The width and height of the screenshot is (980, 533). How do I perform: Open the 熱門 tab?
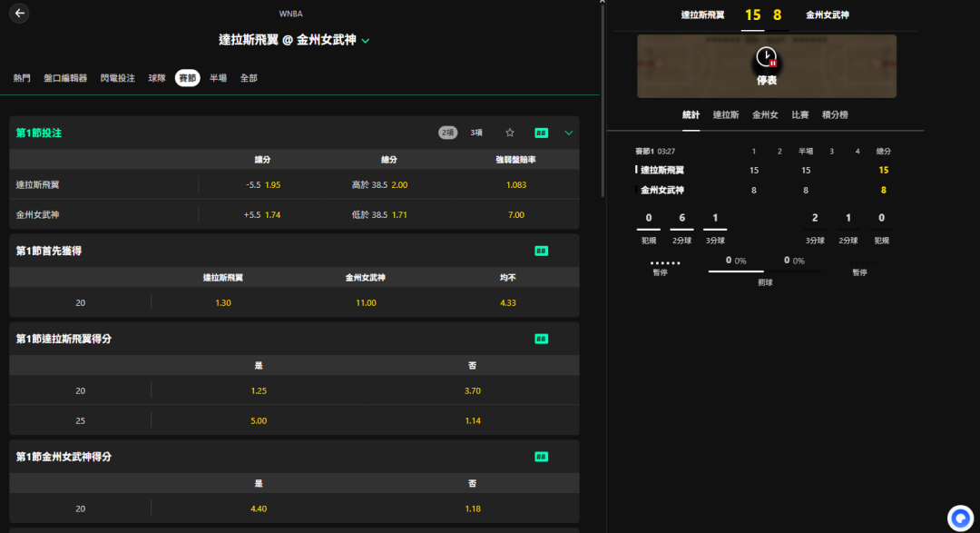(22, 78)
